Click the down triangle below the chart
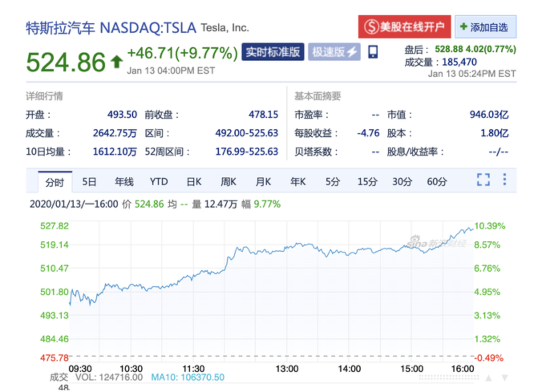542x392 pixels. tap(505, 378)
